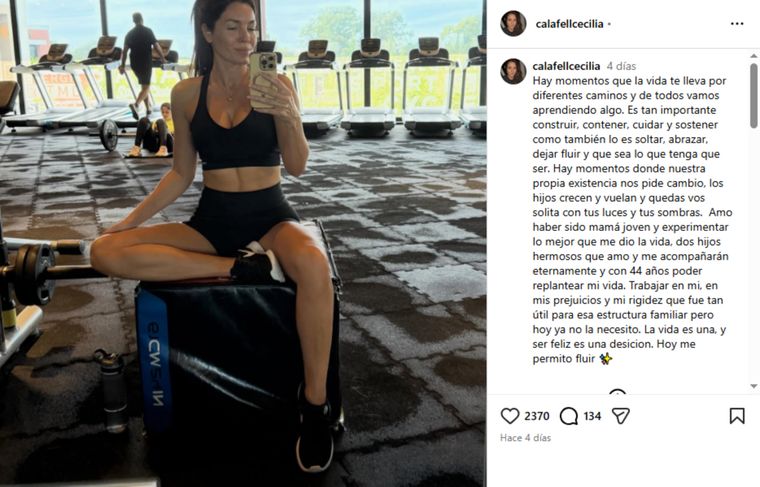Open the three-dots more options menu
This screenshot has width=760, height=487.
737,24
